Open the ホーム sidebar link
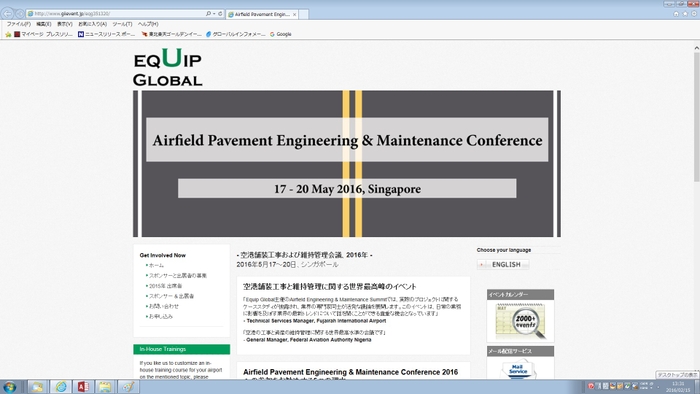This screenshot has width=700, height=394. 156,265
